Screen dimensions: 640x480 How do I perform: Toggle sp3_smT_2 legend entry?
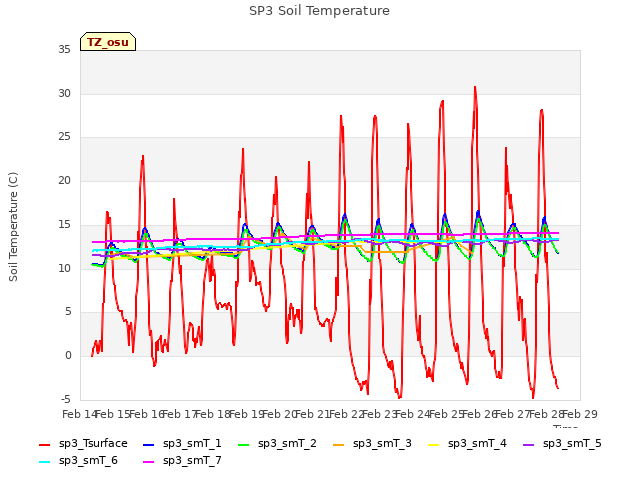[x=277, y=443]
